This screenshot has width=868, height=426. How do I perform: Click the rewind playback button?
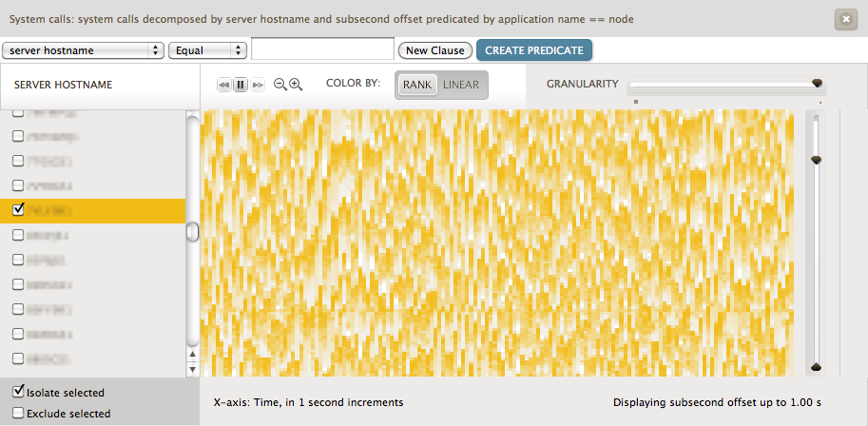pyautogui.click(x=224, y=85)
